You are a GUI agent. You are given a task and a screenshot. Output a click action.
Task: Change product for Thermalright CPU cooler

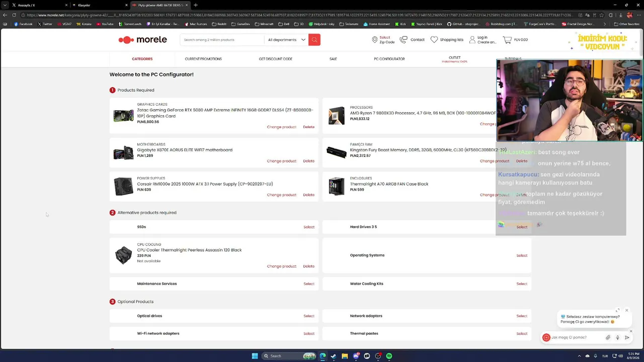pyautogui.click(x=282, y=266)
